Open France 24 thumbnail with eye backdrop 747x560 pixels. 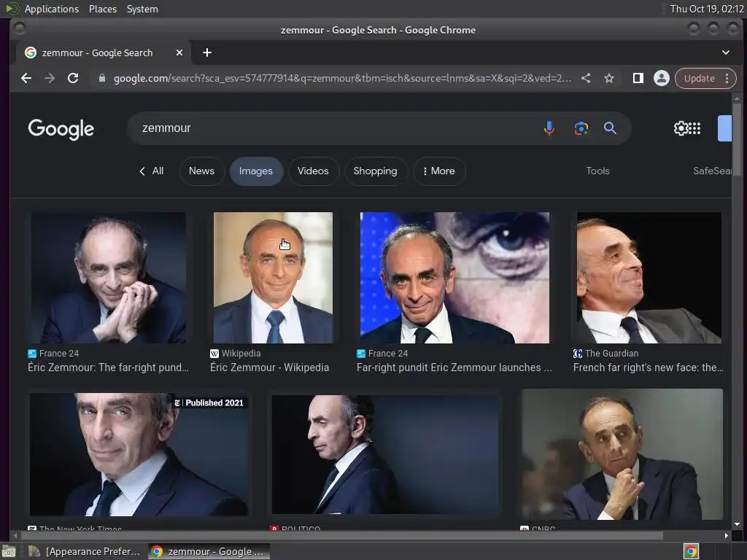(454, 278)
